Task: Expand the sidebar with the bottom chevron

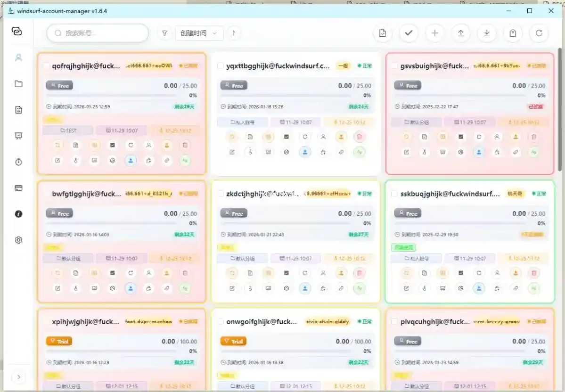Action: [19, 377]
